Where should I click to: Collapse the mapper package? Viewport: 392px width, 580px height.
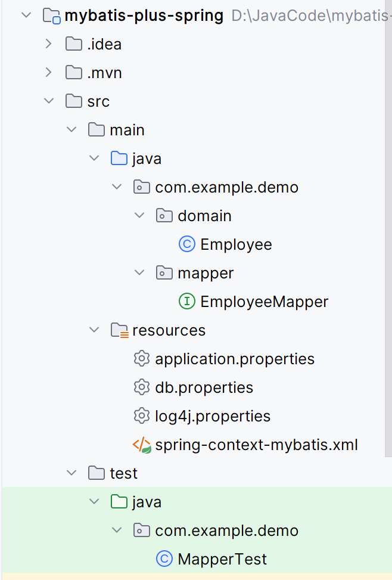click(139, 272)
